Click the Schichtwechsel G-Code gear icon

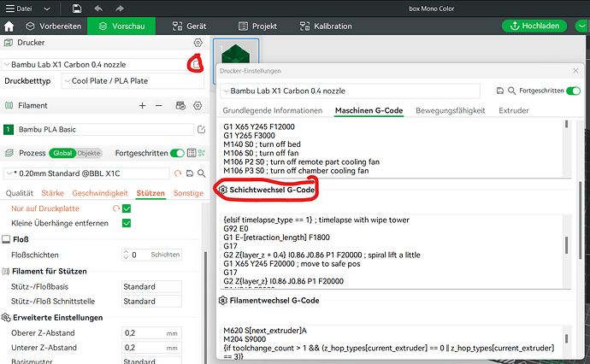pyautogui.click(x=223, y=190)
